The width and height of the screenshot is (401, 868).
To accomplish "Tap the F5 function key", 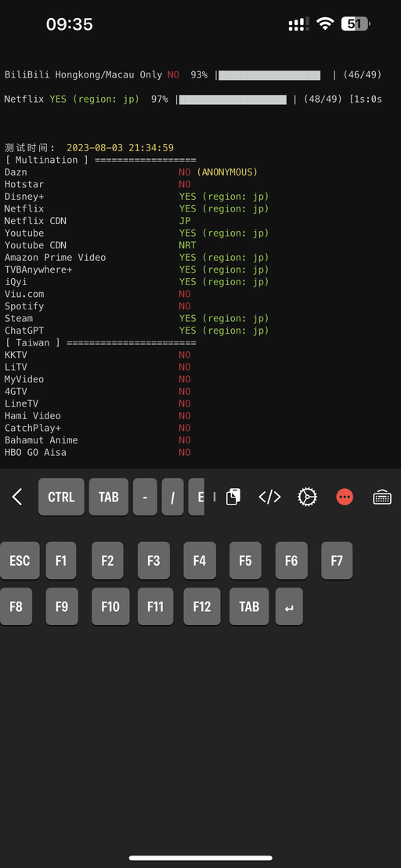I will click(x=245, y=561).
